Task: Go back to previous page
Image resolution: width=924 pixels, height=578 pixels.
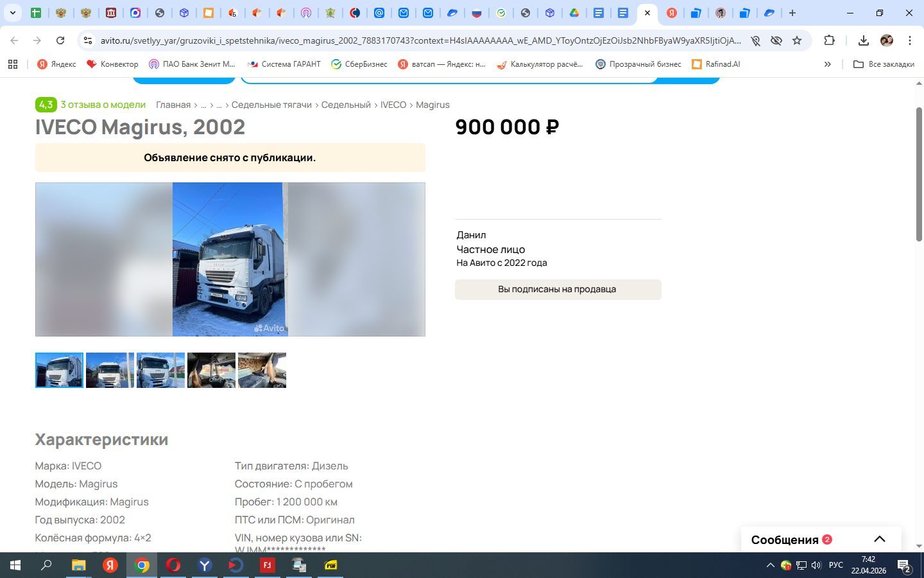Action: tap(14, 40)
